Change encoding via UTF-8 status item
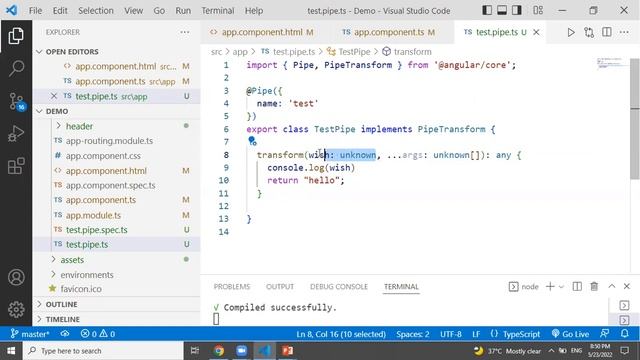The image size is (640, 360). tap(451, 334)
